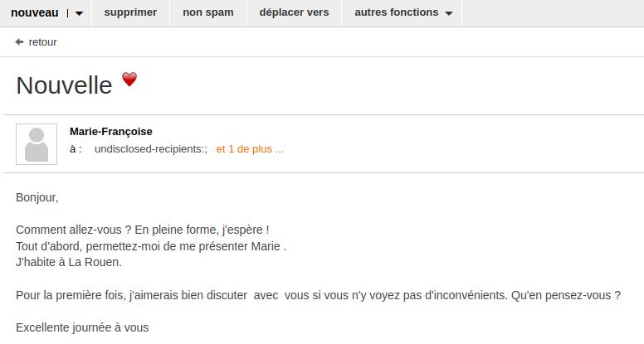Image resolution: width=644 pixels, height=344 pixels.
Task: Click the Bonjour greeting line
Action: (x=37, y=197)
